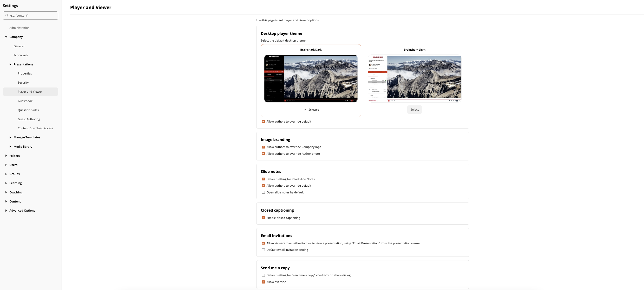
Task: Click the Brainshark Dark theme thumbnail
Action: (311, 78)
